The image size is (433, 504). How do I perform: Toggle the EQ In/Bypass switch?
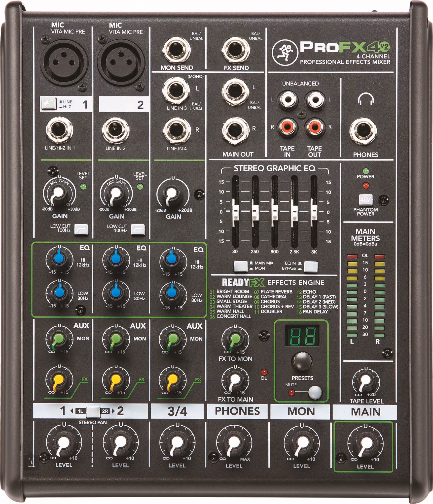click(x=311, y=266)
